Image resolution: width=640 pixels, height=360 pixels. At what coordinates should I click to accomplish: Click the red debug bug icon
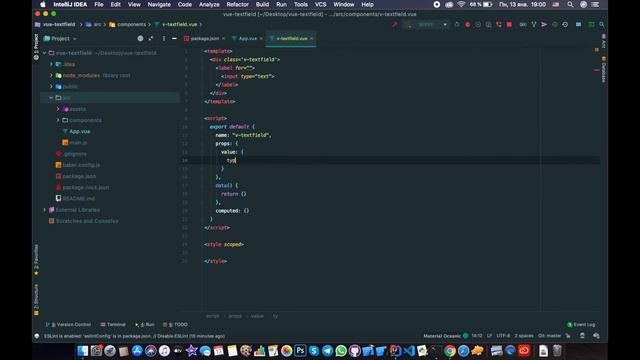tap(467, 24)
